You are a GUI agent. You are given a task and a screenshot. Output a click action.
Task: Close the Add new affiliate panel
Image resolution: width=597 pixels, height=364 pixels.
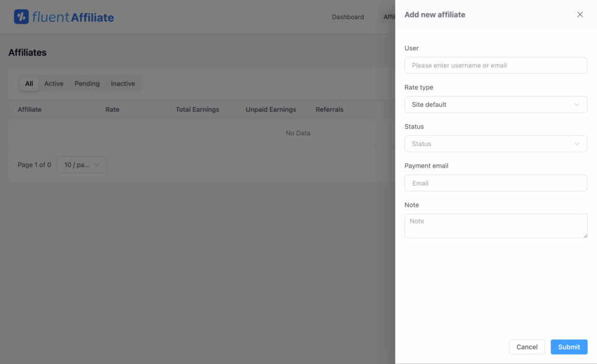click(x=580, y=15)
